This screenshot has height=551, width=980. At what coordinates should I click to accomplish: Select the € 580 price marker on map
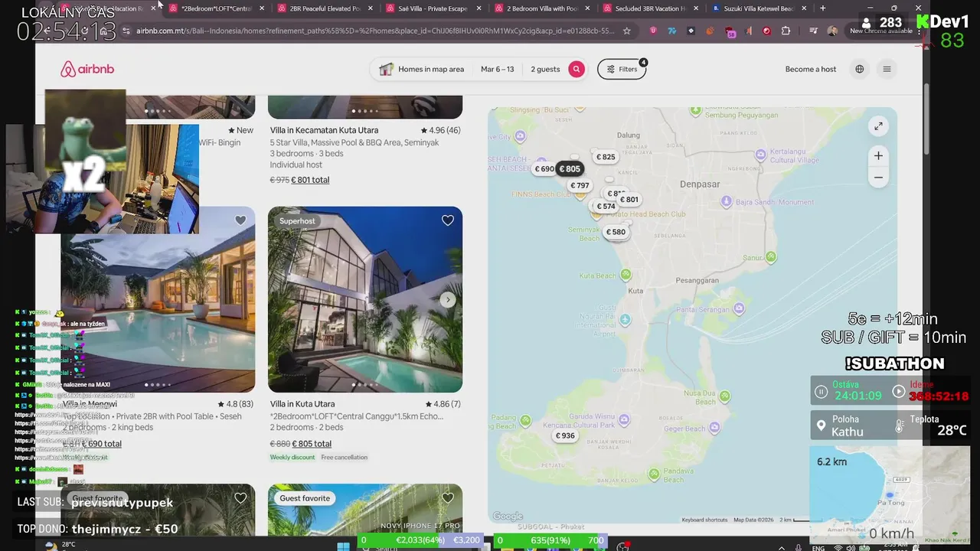pos(616,232)
